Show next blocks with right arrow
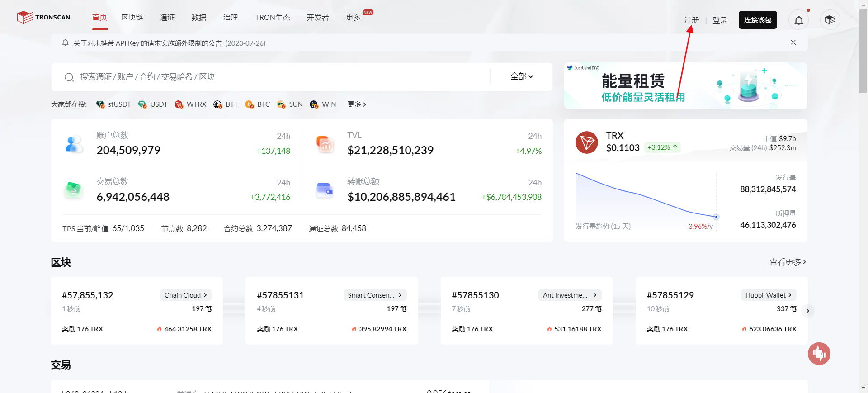This screenshot has width=868, height=393. tap(807, 311)
